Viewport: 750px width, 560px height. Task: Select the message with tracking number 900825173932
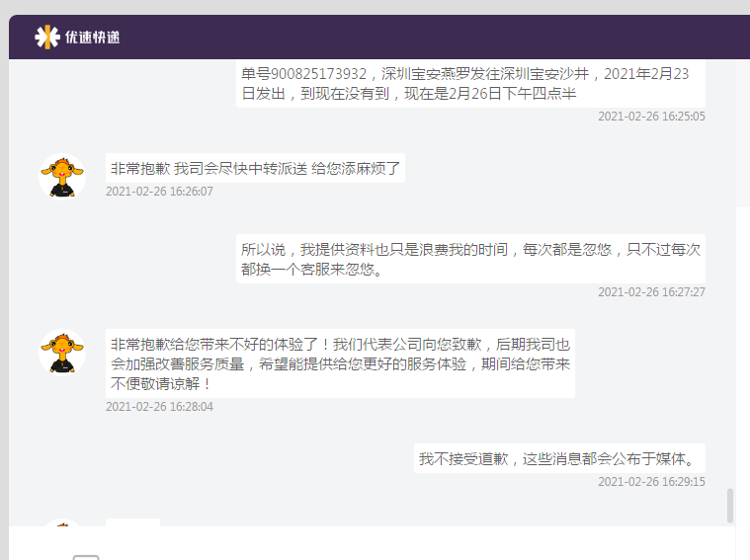tap(470, 83)
